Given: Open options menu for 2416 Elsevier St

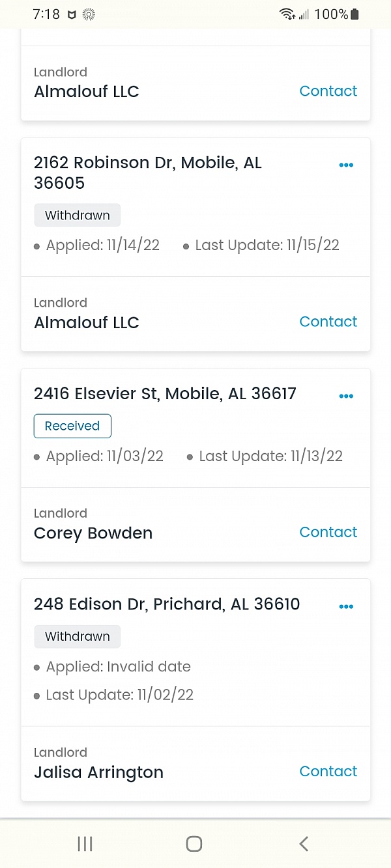Looking at the screenshot, I should point(346,396).
